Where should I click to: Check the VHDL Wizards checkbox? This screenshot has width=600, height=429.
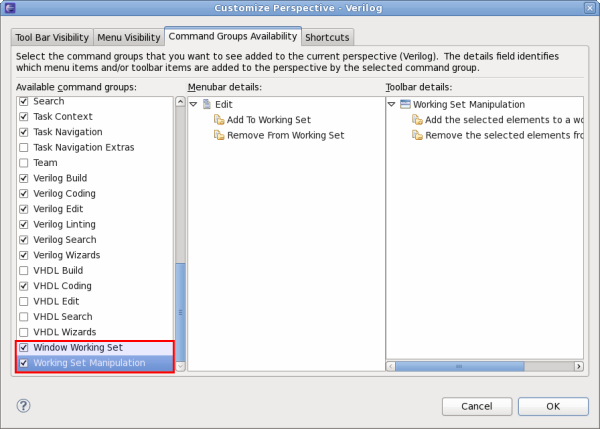24,332
